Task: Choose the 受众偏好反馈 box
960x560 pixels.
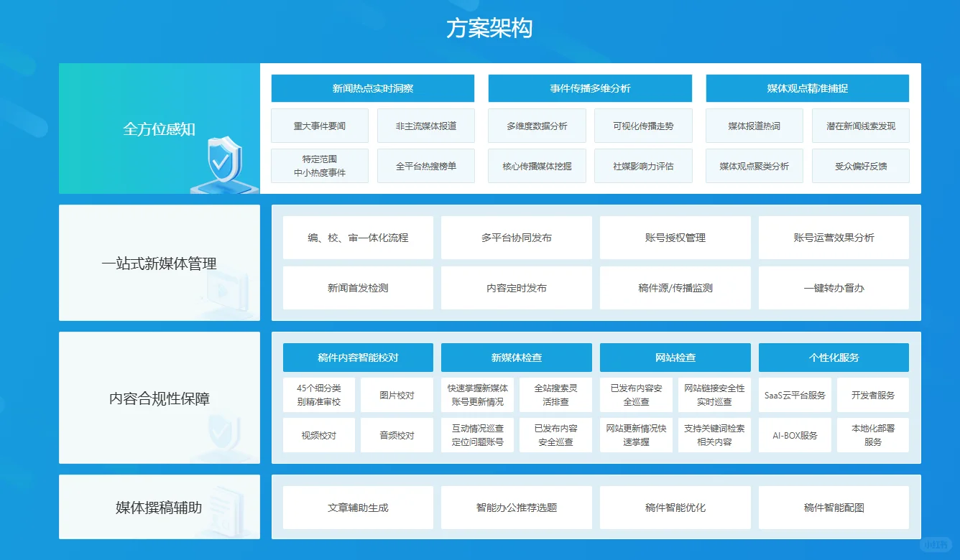Action: (861, 166)
